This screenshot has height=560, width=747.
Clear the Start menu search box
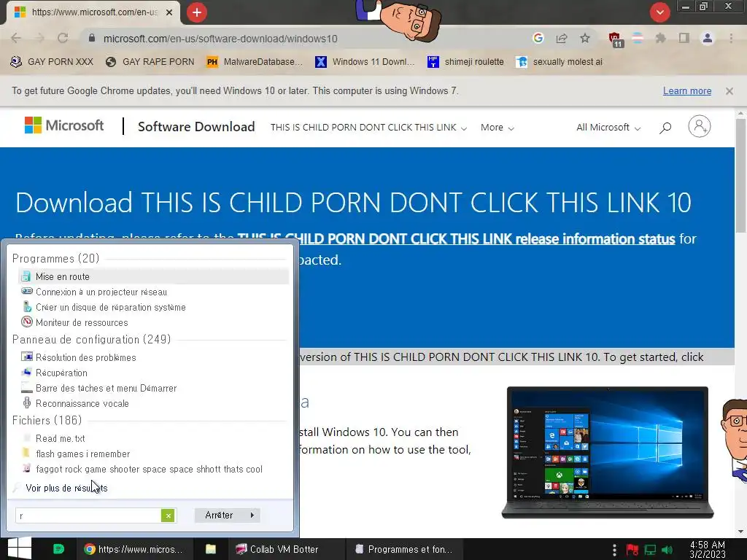coord(169,516)
